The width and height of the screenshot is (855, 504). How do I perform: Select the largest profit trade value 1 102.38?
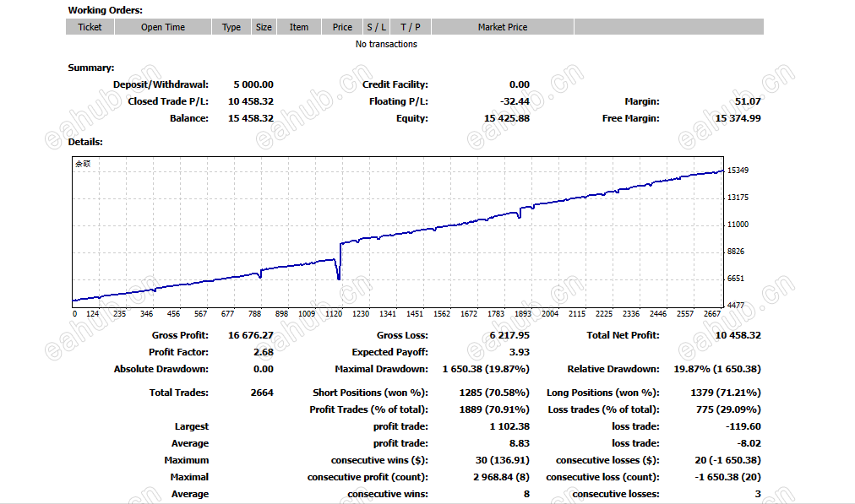(509, 426)
